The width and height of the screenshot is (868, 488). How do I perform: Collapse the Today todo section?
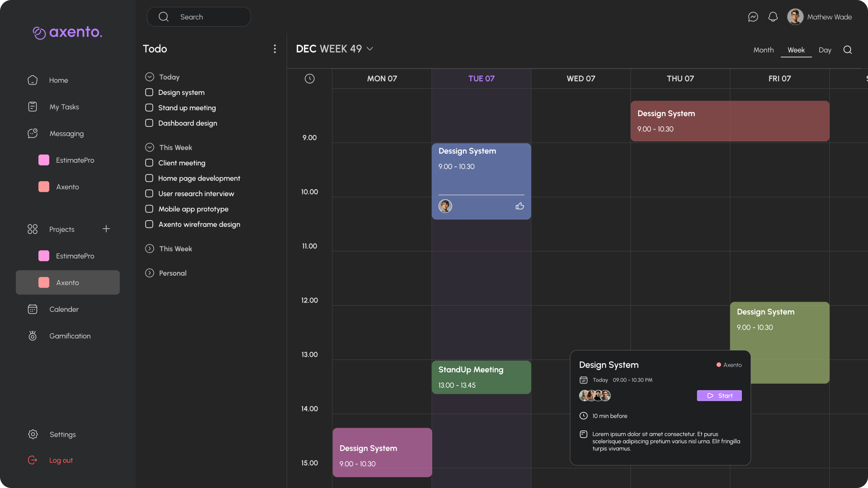(x=150, y=77)
